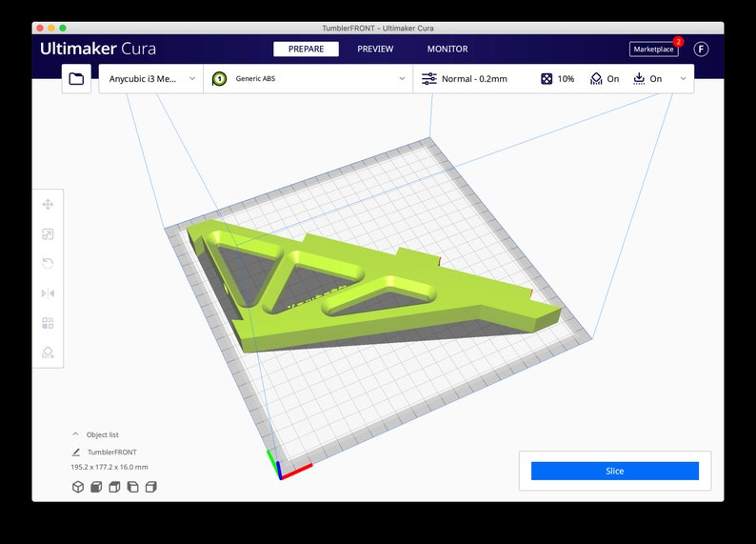Image resolution: width=756 pixels, height=544 pixels.
Task: Open the Marketplace
Action: pos(653,50)
